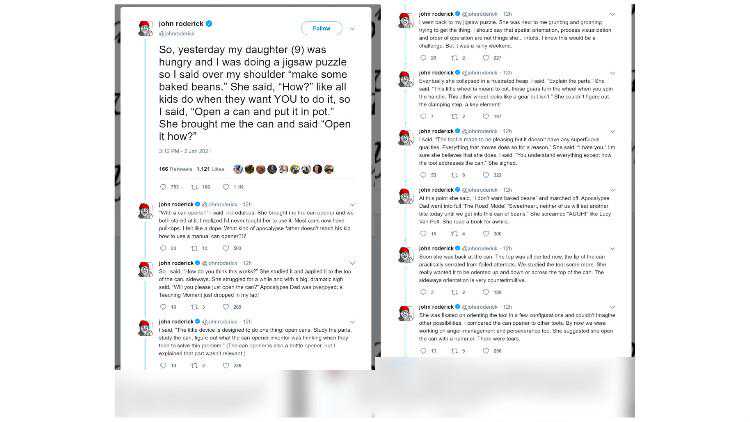The height and width of the screenshot is (422, 750).
Task: Like the "She was fixated on orienting" tweet
Action: tap(485, 351)
